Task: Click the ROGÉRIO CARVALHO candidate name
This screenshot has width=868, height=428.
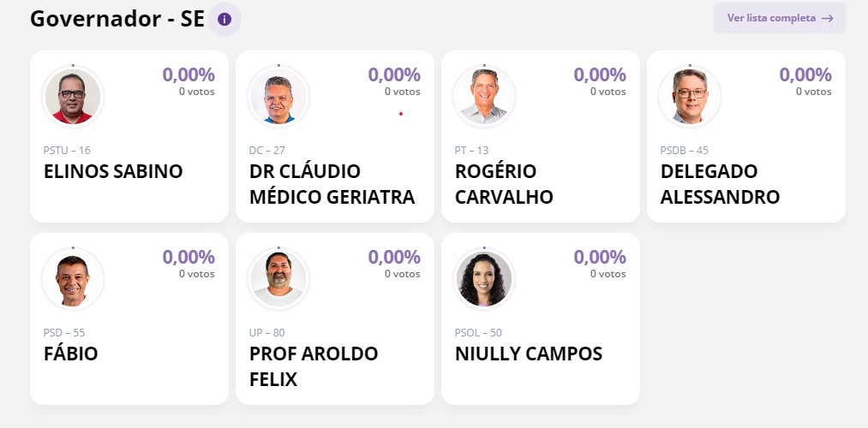Action: tap(504, 184)
